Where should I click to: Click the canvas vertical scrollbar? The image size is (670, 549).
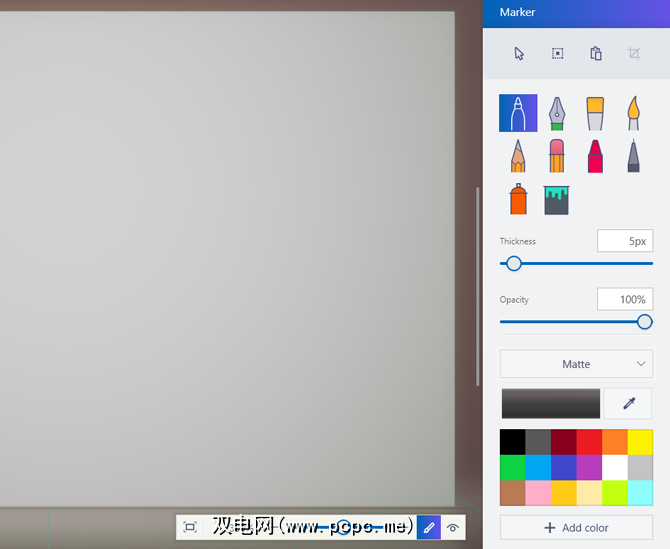pos(478,286)
